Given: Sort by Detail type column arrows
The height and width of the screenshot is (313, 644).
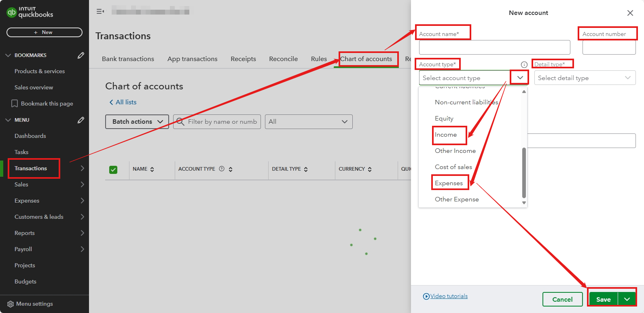Looking at the screenshot, I should 306,169.
